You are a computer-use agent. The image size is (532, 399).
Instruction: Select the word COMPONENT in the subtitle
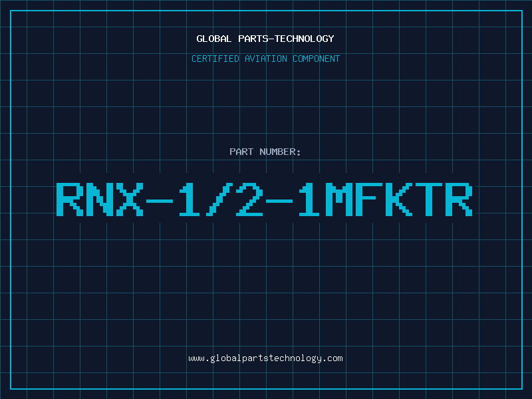pyautogui.click(x=317, y=59)
